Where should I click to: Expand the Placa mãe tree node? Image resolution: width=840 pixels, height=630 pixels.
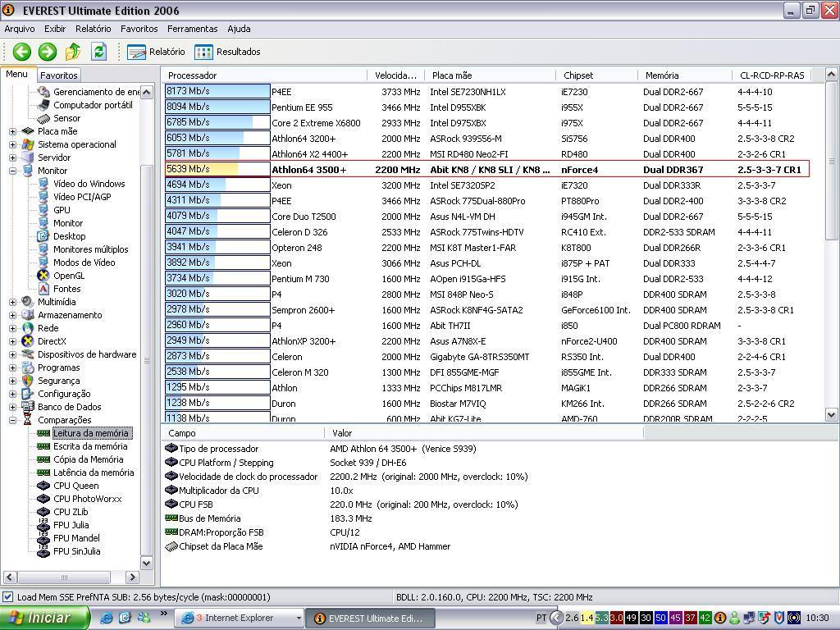(12, 131)
